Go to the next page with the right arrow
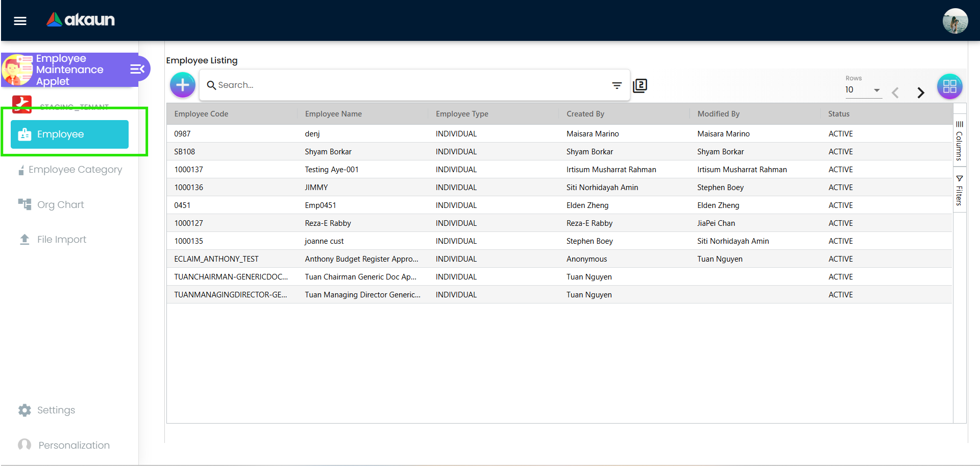 (x=921, y=92)
